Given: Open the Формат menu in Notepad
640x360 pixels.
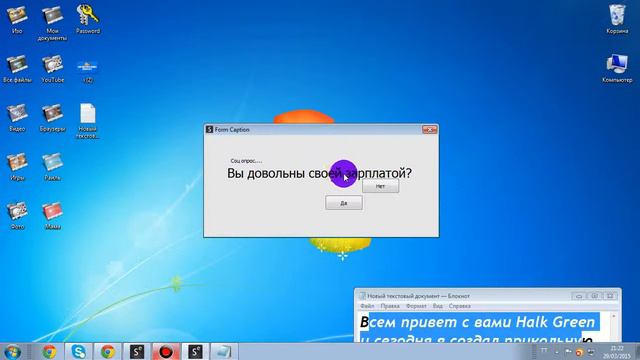Looking at the screenshot, I should tap(416, 306).
